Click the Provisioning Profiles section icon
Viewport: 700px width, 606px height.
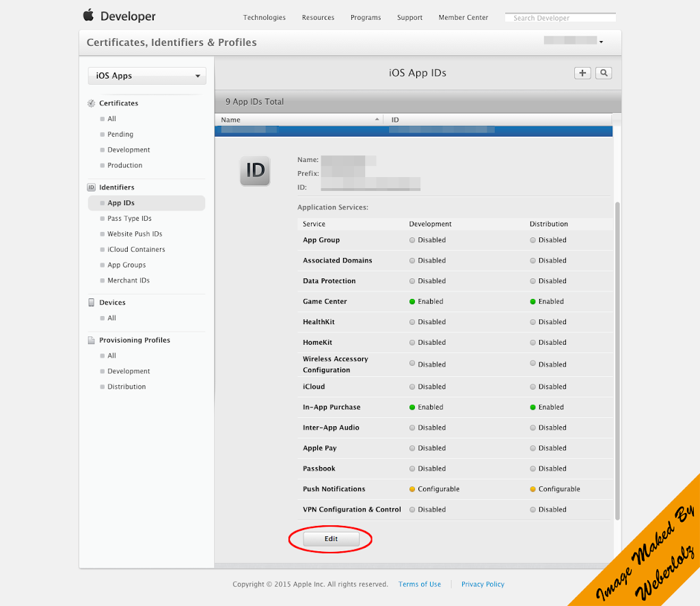coord(91,340)
